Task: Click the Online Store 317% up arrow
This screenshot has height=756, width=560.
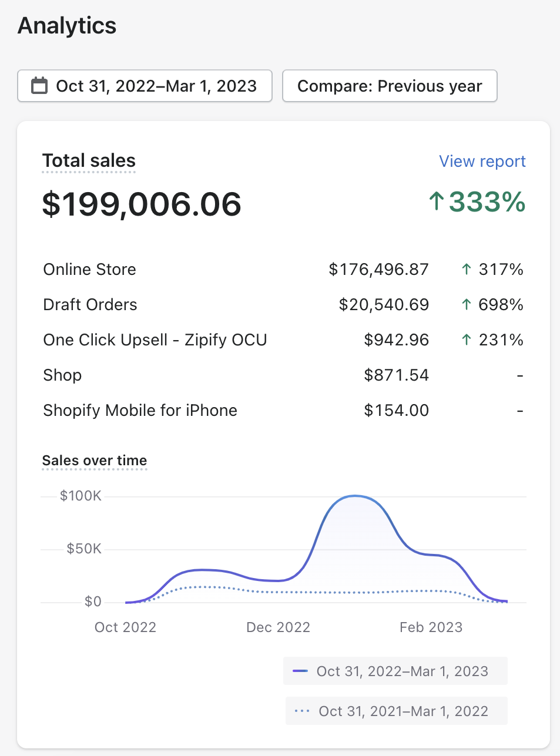Action: click(467, 270)
